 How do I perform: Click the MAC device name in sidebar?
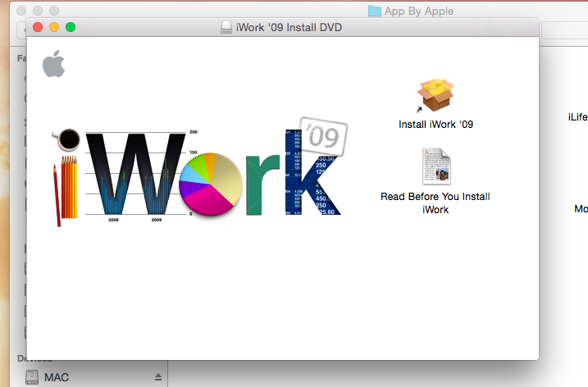(57, 377)
